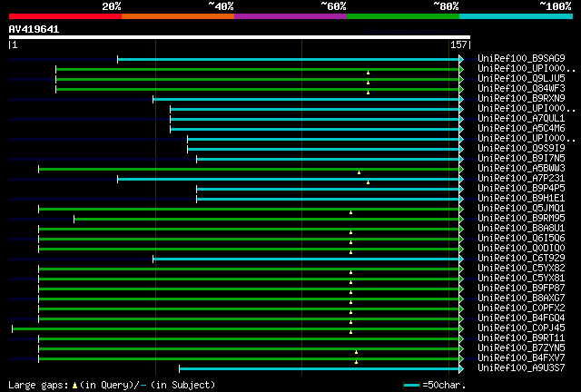Image resolution: width=581 pixels, height=392 pixels.
Task: Click the UniRef100_B9RM95 label
Action: pyautogui.click(x=521, y=218)
